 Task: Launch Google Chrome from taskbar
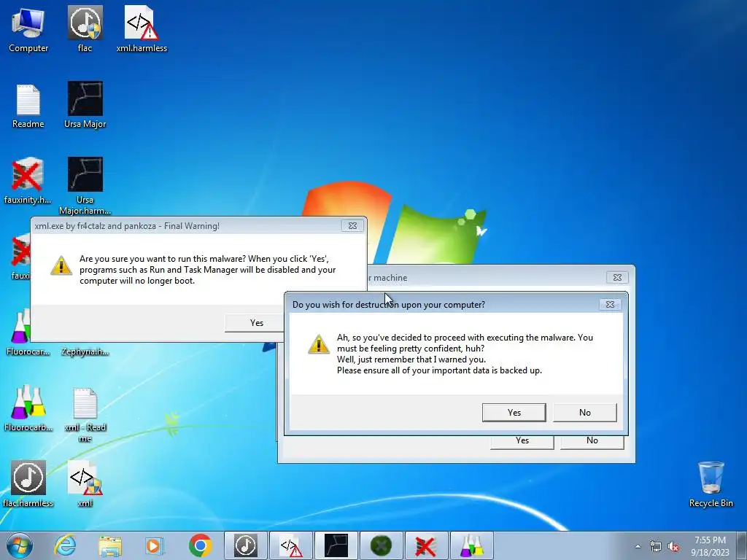(200, 545)
